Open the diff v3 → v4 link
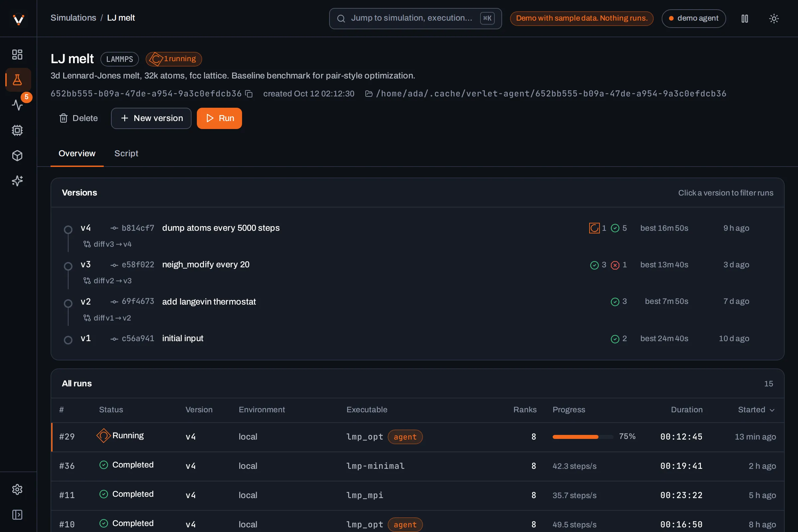This screenshot has width=798, height=532. (x=107, y=244)
